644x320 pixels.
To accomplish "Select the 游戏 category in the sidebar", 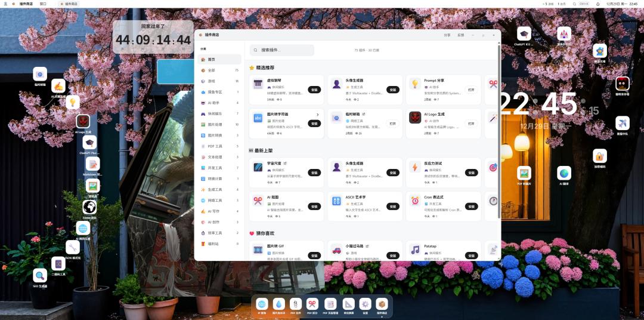I will [212, 81].
